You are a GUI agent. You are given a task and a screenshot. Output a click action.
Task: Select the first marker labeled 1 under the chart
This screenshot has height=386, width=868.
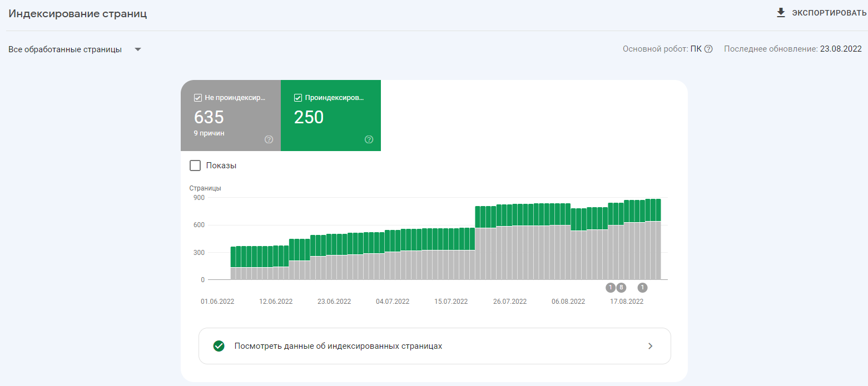[610, 288]
